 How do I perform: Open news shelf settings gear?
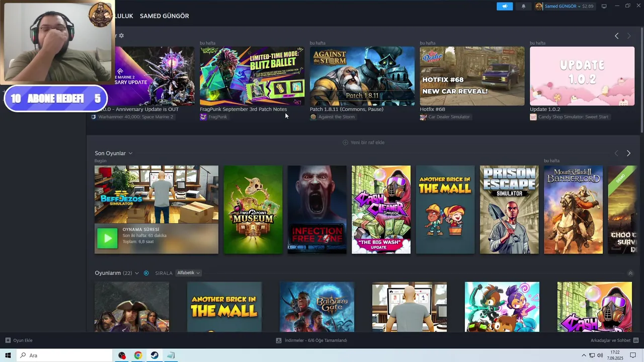[121, 36]
